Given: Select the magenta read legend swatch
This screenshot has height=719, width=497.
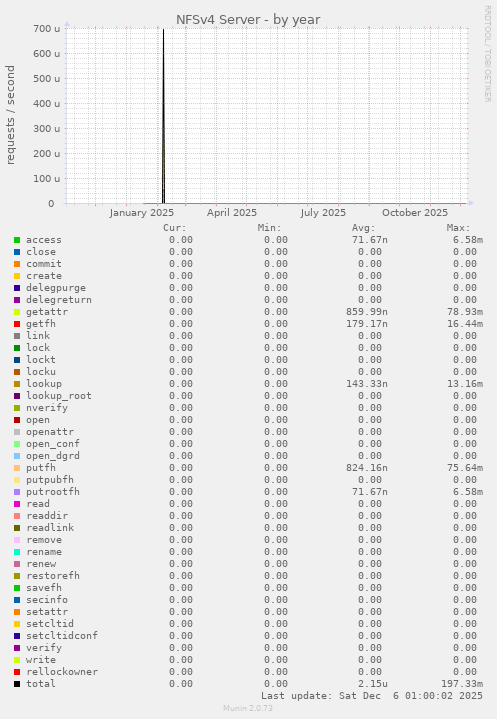Looking at the screenshot, I should click(x=17, y=504).
